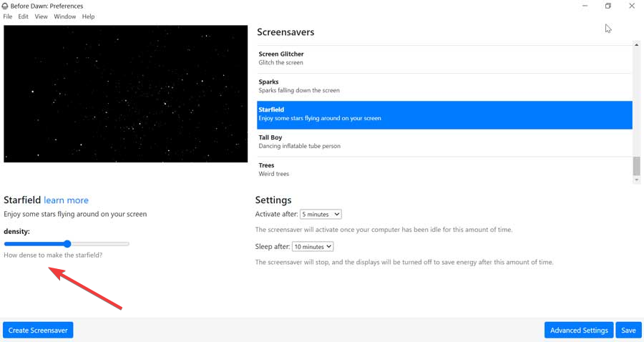Viewport: 644px width, 342px height.
Task: Select the Starfield screensaver row
Action: pos(444,115)
